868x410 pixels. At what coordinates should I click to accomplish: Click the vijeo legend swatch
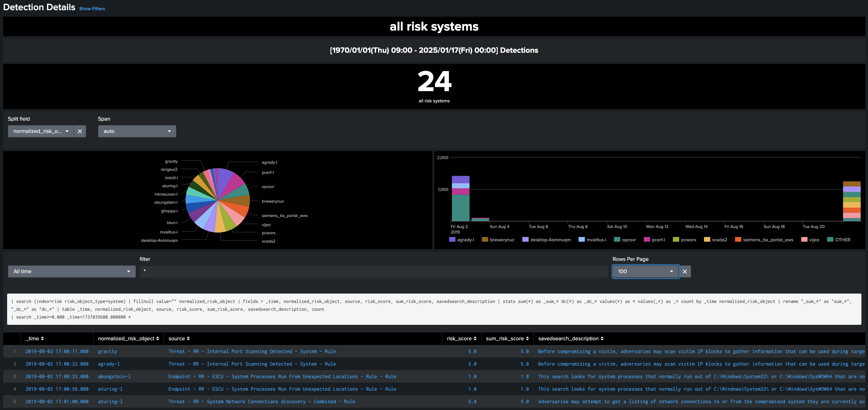[804, 239]
